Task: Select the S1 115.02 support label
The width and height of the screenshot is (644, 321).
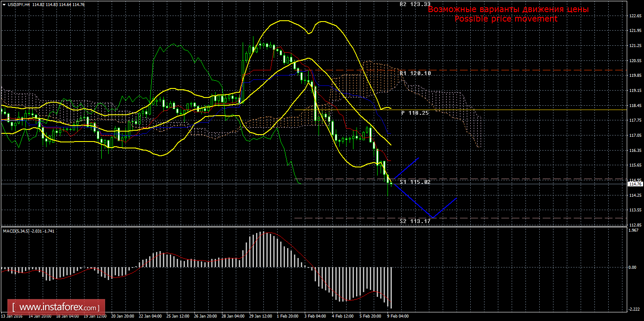Action: click(x=415, y=183)
